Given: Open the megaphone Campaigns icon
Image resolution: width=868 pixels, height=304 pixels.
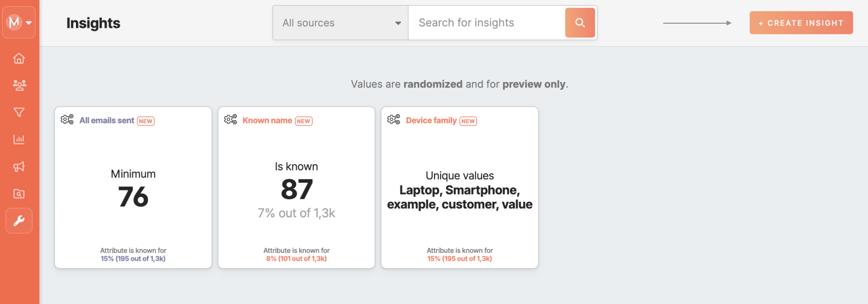Looking at the screenshot, I should pyautogui.click(x=19, y=167).
